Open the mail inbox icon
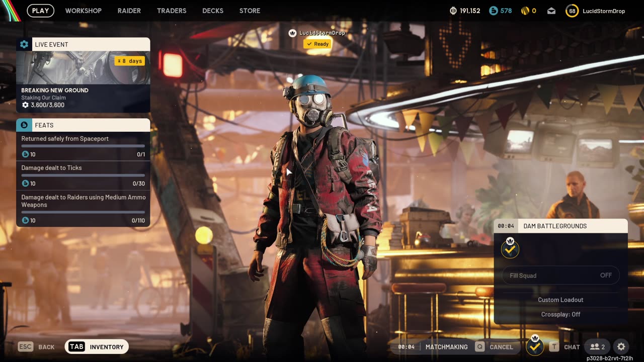The width and height of the screenshot is (644, 362). pos(551,11)
